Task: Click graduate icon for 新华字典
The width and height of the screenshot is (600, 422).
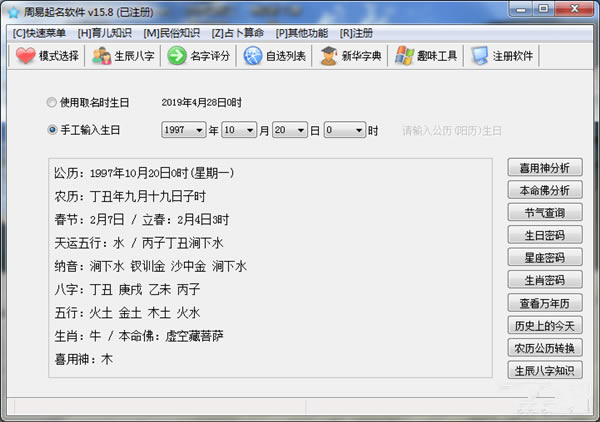Action: click(x=328, y=56)
